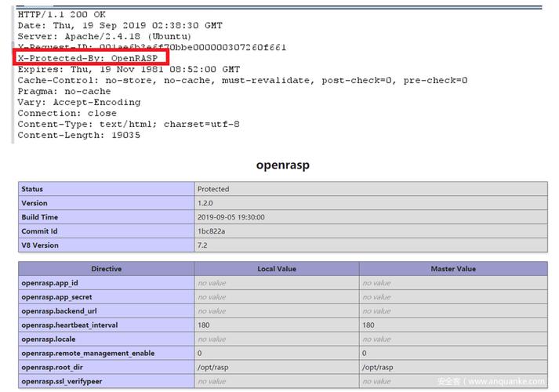
Task: Select the 'openrasp.root_dir' directive
Action: click(52, 368)
